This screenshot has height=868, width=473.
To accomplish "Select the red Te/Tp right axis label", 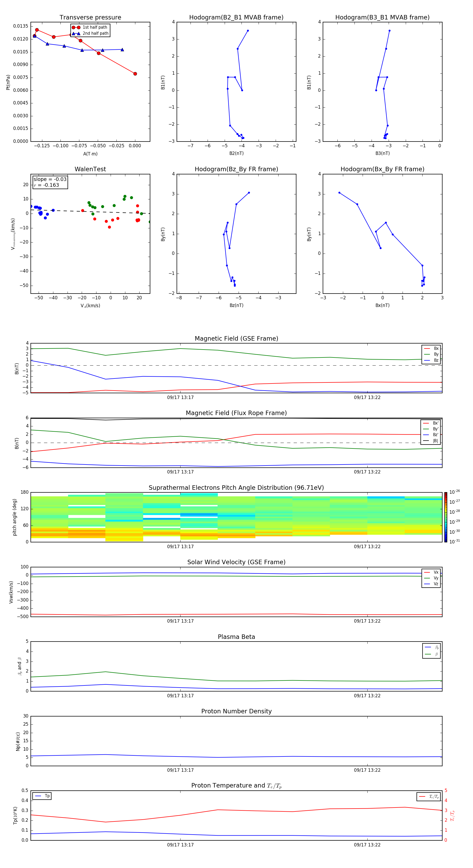I will click(453, 815).
